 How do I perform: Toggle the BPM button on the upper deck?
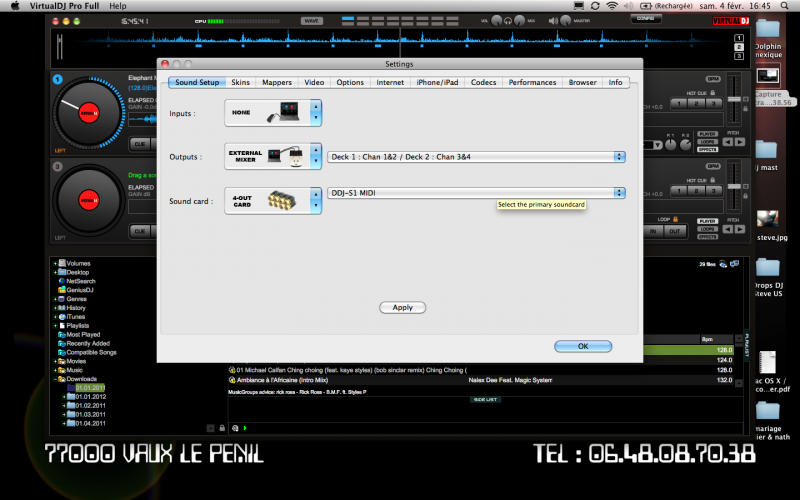tap(712, 79)
